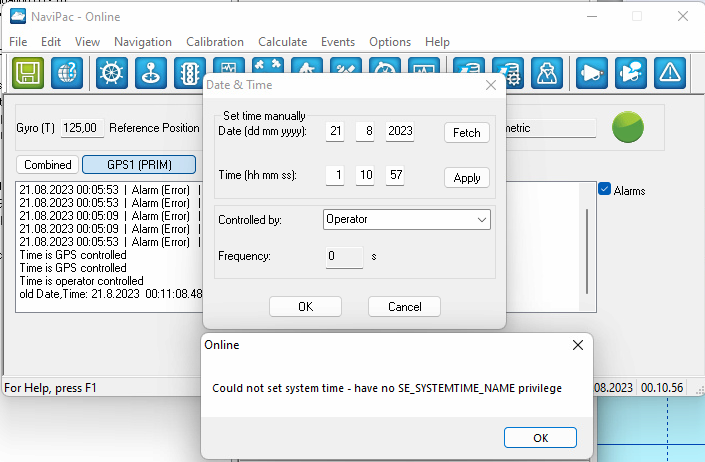Click the Apply button
The width and height of the screenshot is (705, 462).
click(x=467, y=178)
